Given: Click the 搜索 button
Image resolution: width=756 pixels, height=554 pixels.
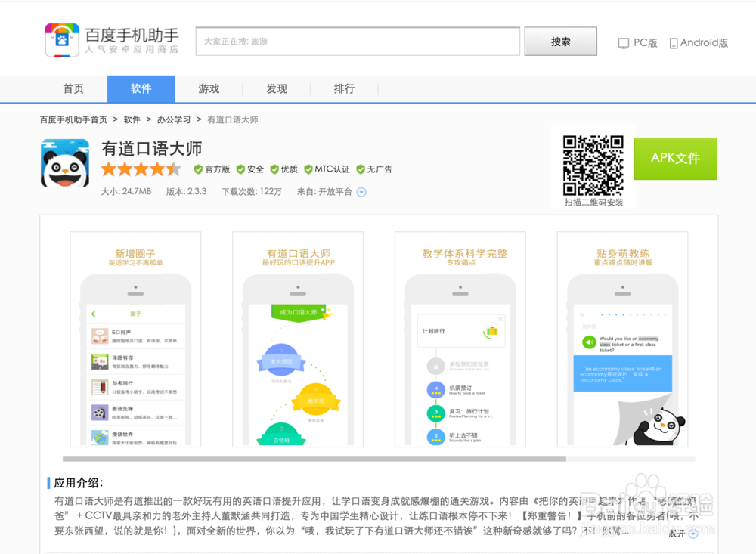Looking at the screenshot, I should click(x=561, y=42).
